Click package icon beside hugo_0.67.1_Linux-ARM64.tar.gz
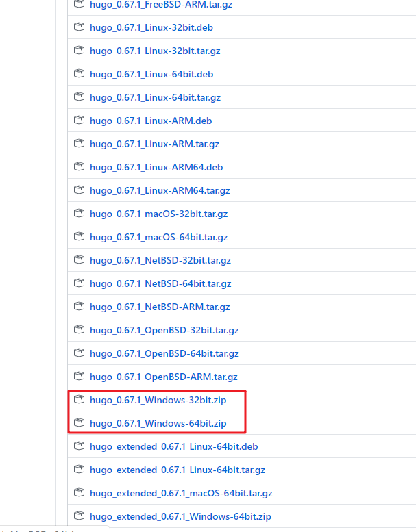This screenshot has width=416, height=532. coord(79,190)
